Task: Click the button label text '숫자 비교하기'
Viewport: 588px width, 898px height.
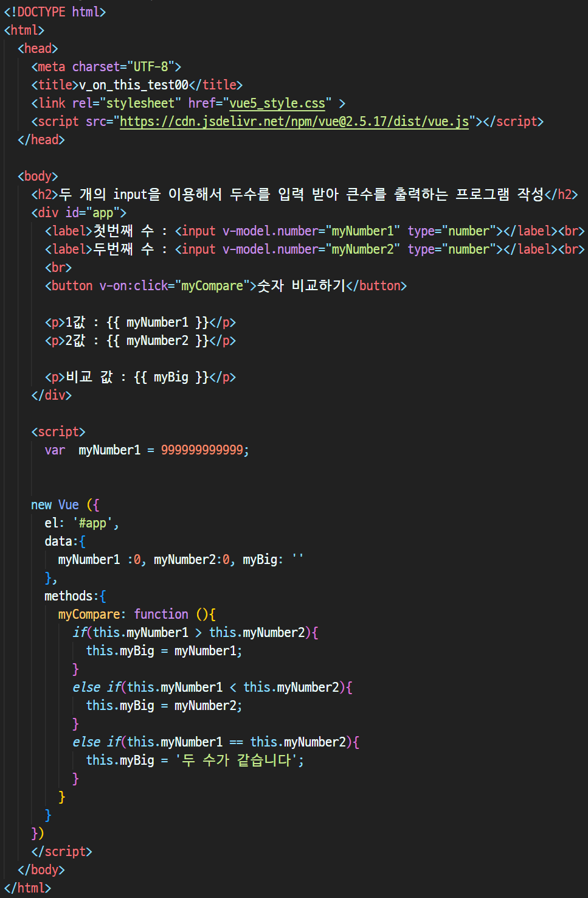Action: click(x=302, y=286)
